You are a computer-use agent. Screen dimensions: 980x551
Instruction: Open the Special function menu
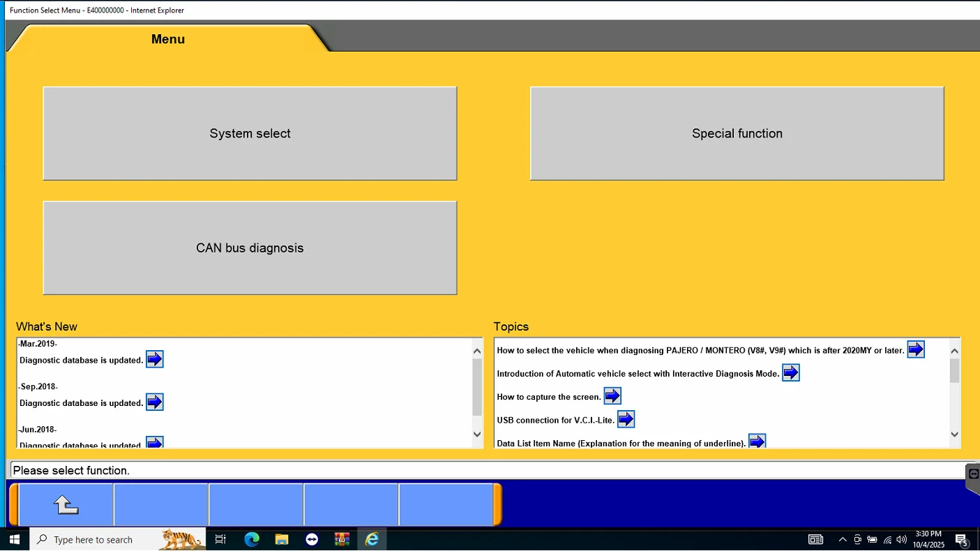tap(737, 133)
